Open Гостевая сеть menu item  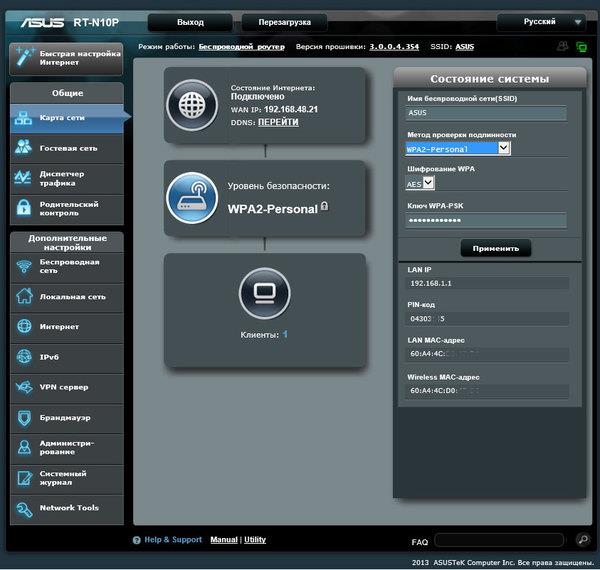point(67,148)
